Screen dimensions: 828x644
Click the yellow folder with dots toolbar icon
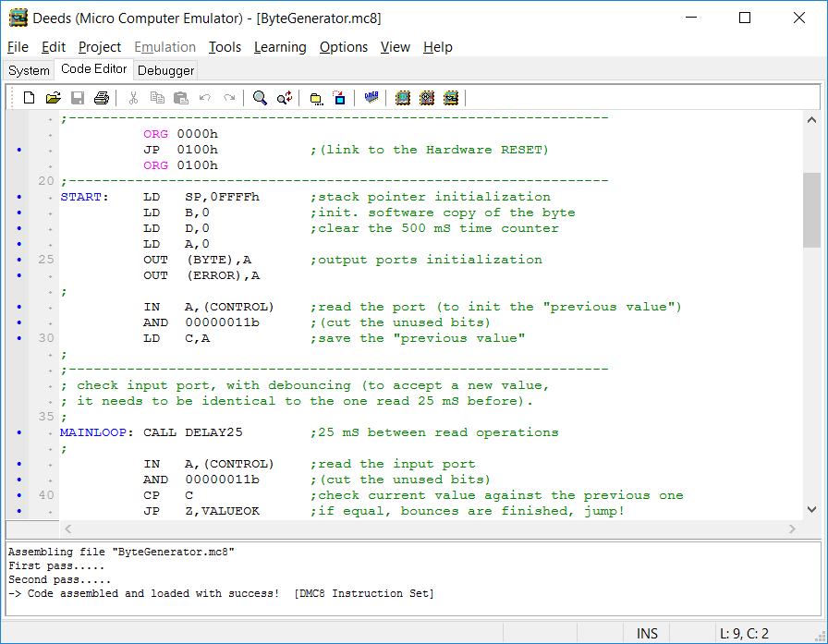click(x=316, y=98)
